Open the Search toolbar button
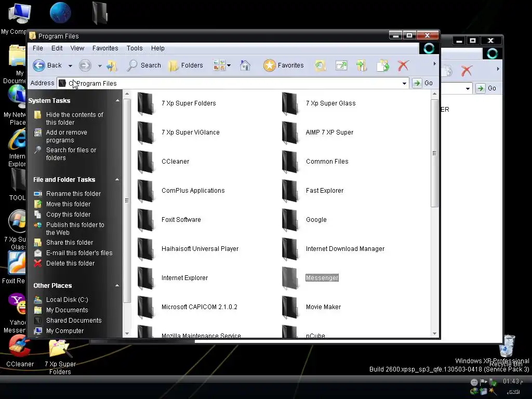 point(144,65)
